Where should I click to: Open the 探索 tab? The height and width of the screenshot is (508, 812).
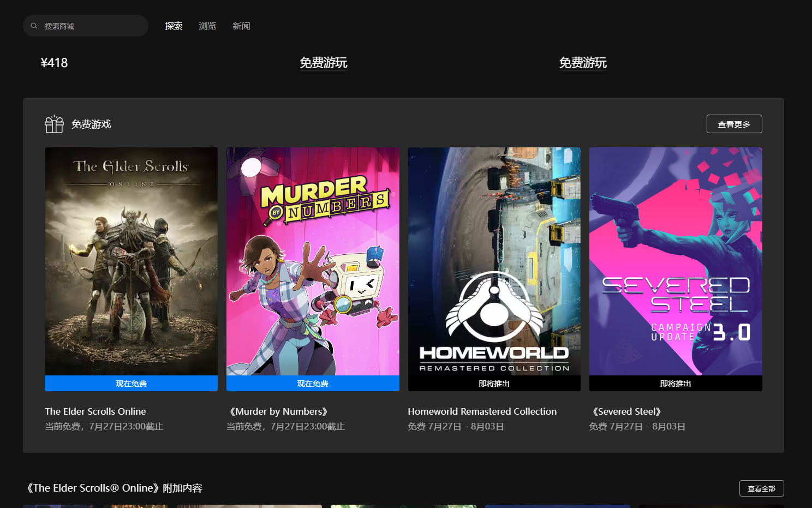point(174,26)
